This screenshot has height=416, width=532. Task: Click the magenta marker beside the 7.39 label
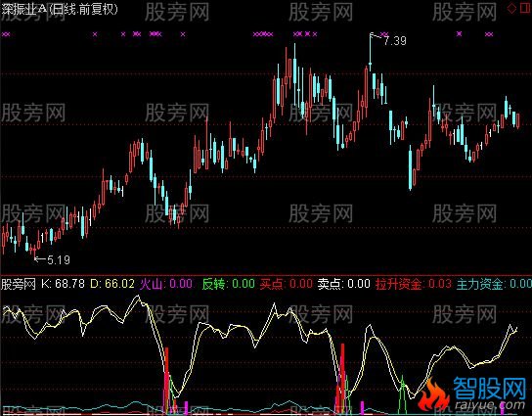(384, 34)
